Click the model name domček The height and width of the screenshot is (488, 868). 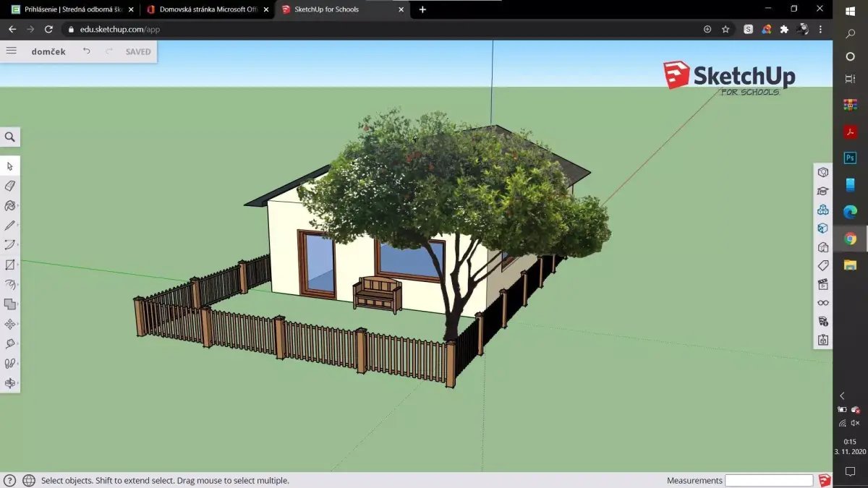[48, 51]
